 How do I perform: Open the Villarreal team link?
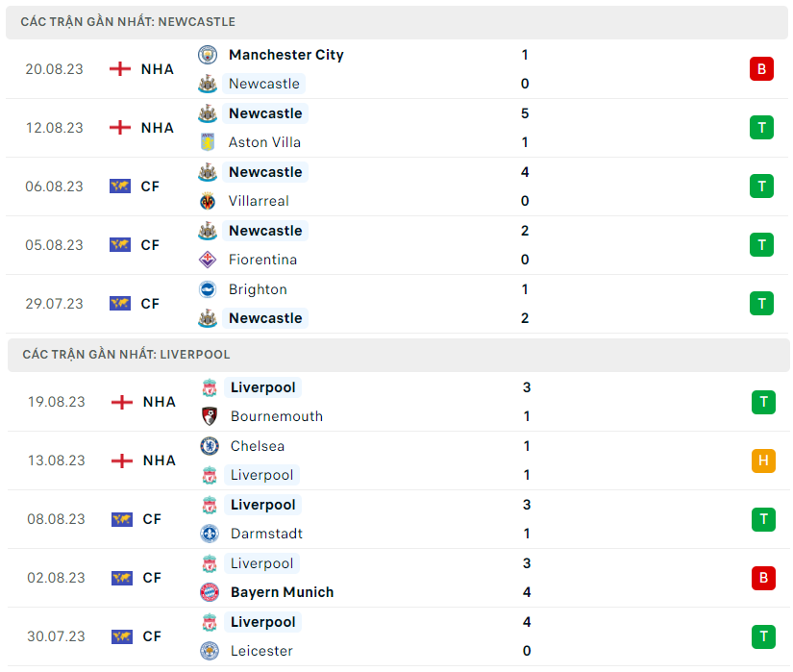259,201
